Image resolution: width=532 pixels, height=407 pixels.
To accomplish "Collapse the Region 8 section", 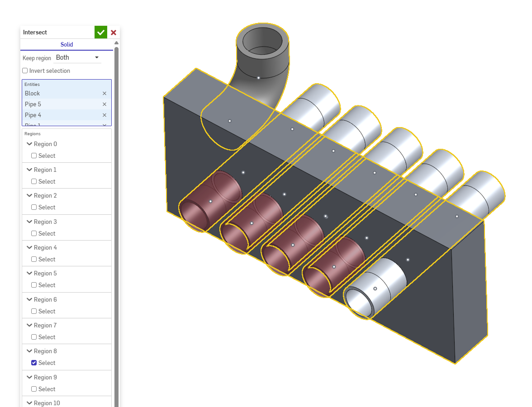I will pyautogui.click(x=29, y=351).
